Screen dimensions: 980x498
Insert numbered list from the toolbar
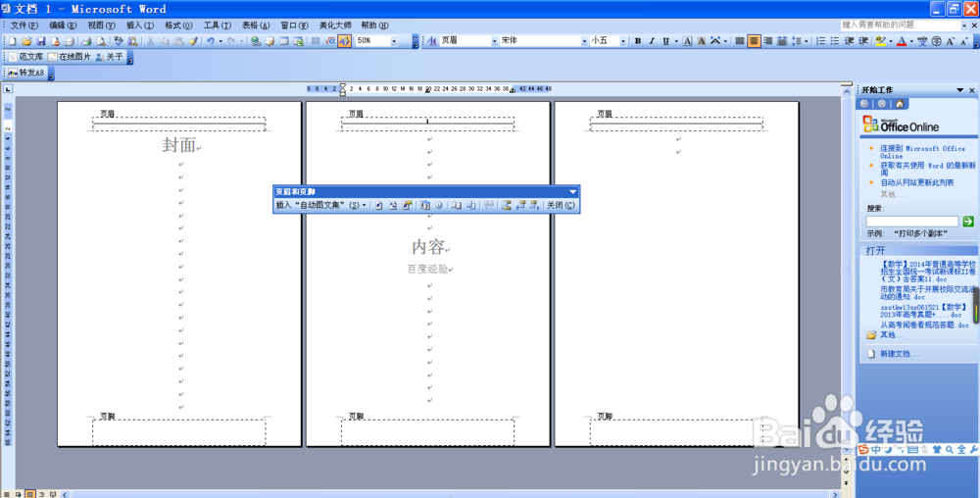pos(820,41)
